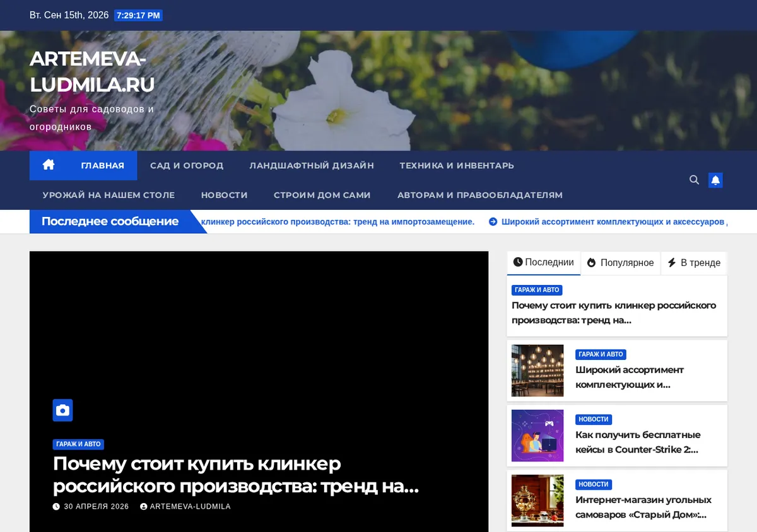757x532 pixels.
Task: Select the Последнии tab
Action: [544, 262]
